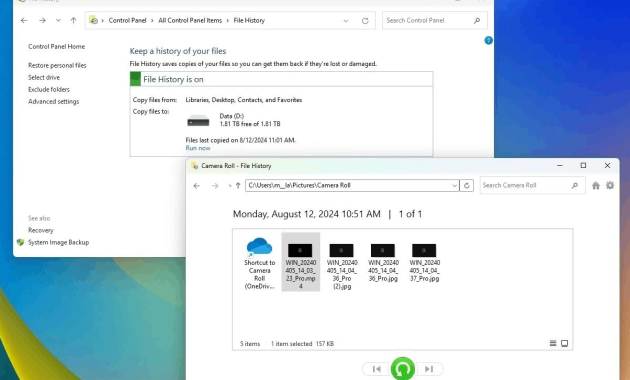Click the Home icon in File History
Screen dimensions: 630x380
(596, 185)
